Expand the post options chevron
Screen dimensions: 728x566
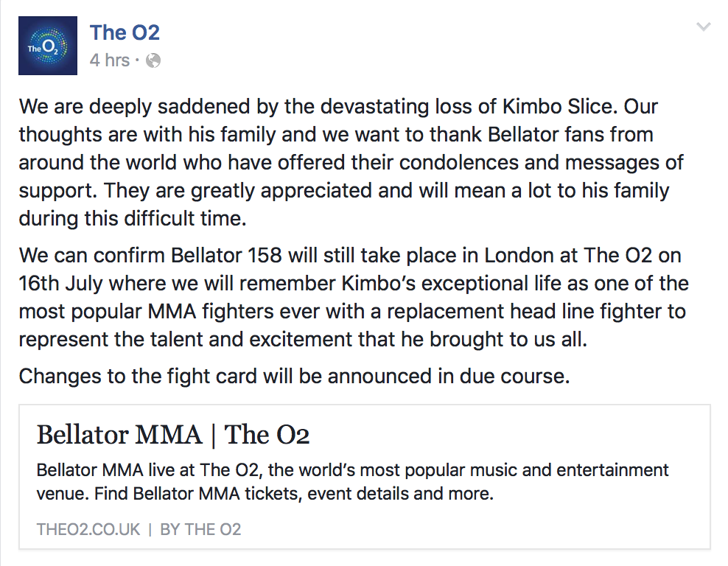point(704,27)
